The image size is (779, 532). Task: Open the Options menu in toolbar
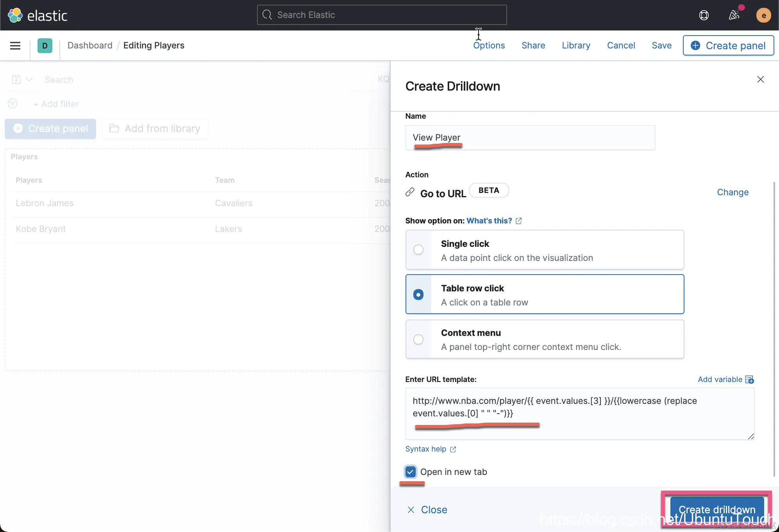pyautogui.click(x=489, y=45)
